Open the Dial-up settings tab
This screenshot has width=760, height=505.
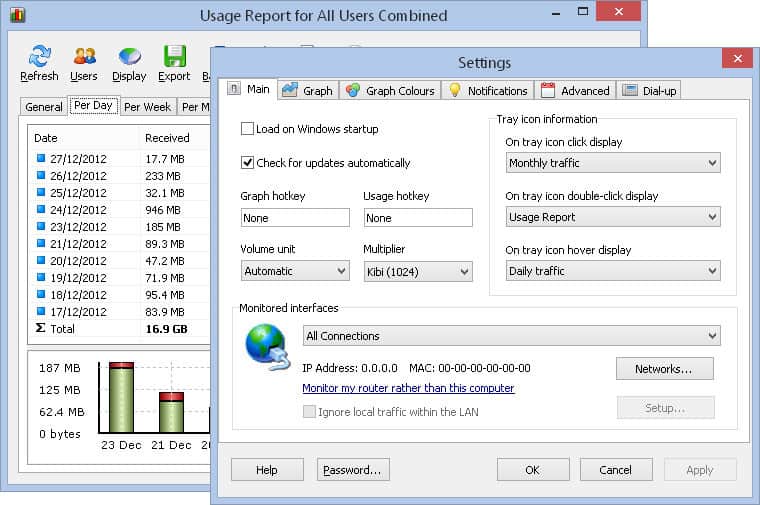pyautogui.click(x=649, y=91)
